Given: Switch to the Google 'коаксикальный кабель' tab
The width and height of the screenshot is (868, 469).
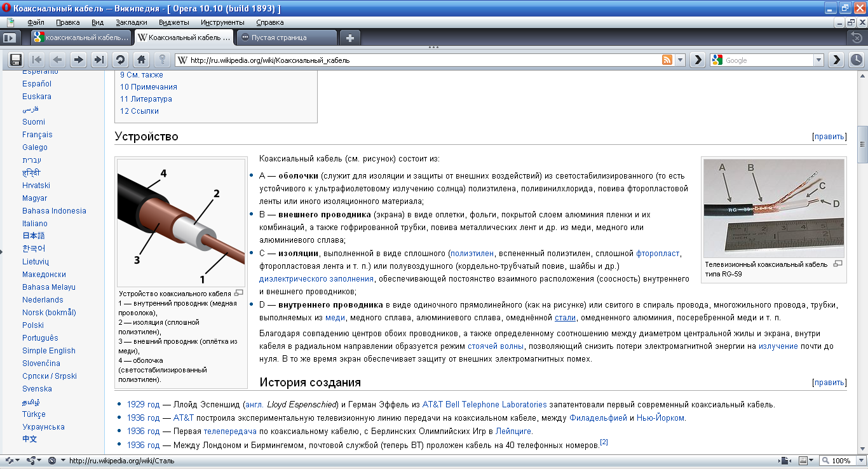Looking at the screenshot, I should click(x=81, y=37).
